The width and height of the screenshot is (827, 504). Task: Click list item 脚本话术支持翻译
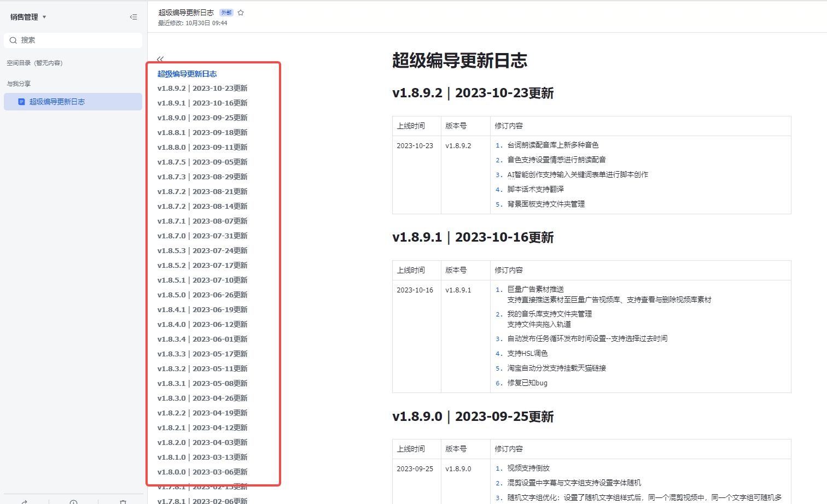click(535, 189)
